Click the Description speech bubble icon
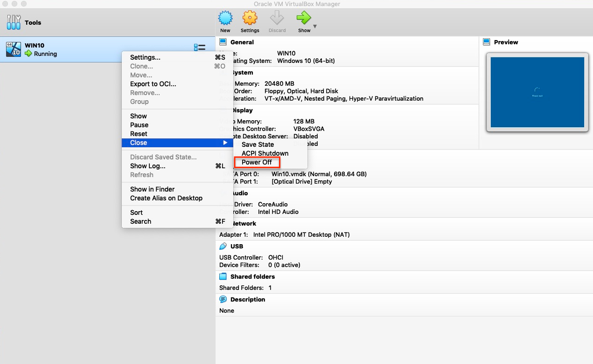Screen dimensions: 593x364 pos(223,299)
